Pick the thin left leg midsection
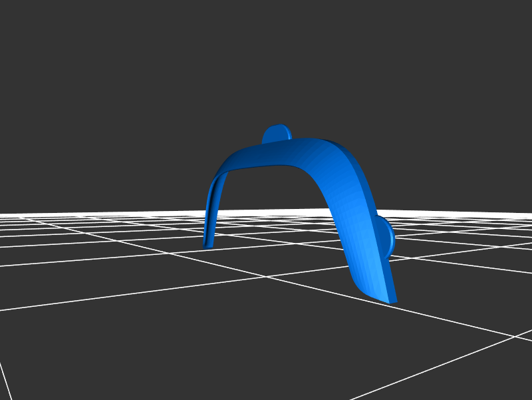The height and width of the screenshot is (400, 532). (210, 213)
